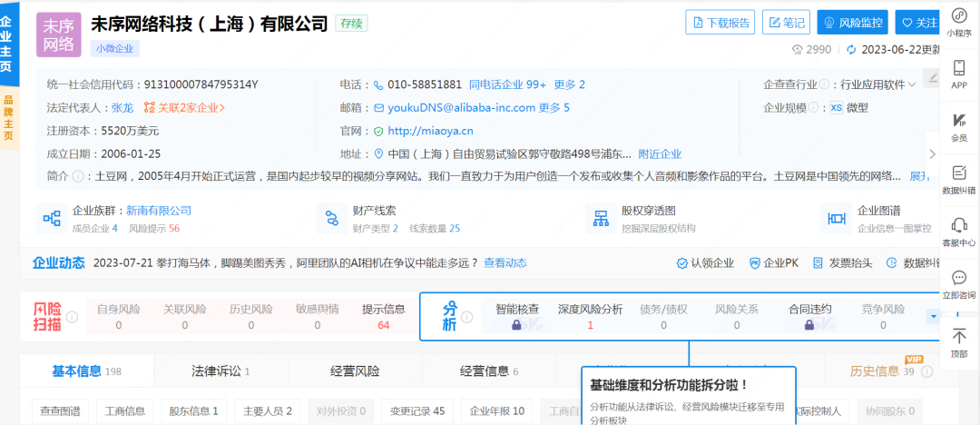Click 认领企业 link
This screenshot has width=980, height=425.
[x=706, y=262]
